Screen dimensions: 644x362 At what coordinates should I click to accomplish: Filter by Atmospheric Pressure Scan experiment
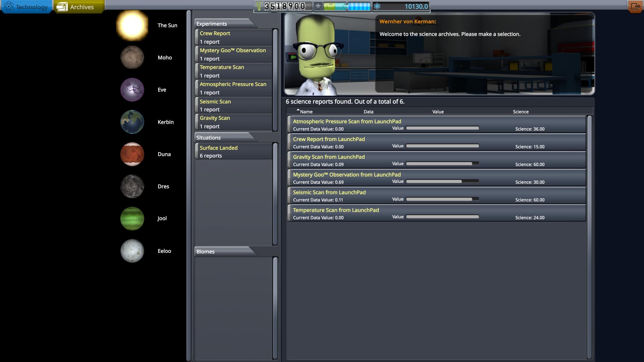coord(234,88)
